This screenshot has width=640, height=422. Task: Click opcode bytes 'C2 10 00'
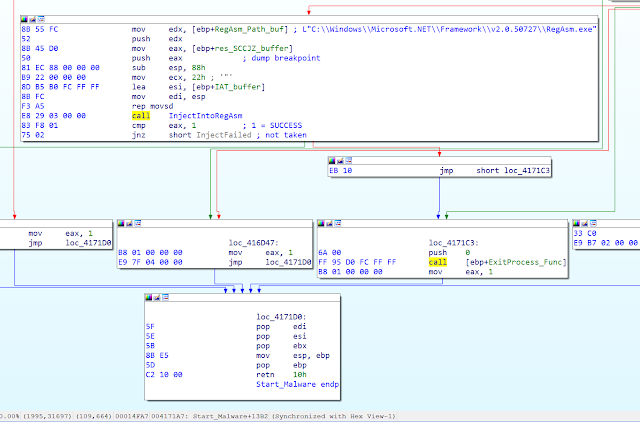click(164, 375)
